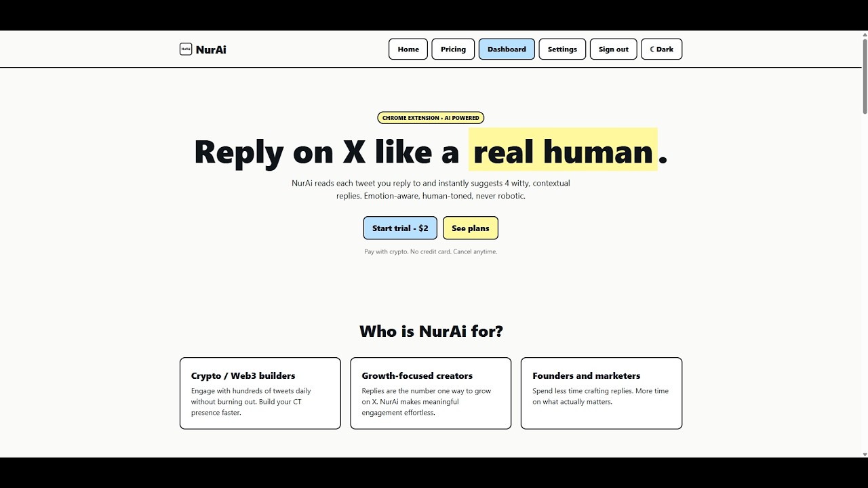This screenshot has width=868, height=488.
Task: Click the highlighted 'real human' text
Action: (563, 150)
